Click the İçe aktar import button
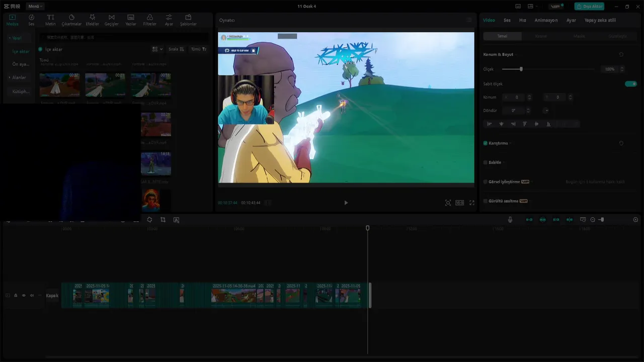Screen dimensions: 644x362 pyautogui.click(x=50, y=49)
